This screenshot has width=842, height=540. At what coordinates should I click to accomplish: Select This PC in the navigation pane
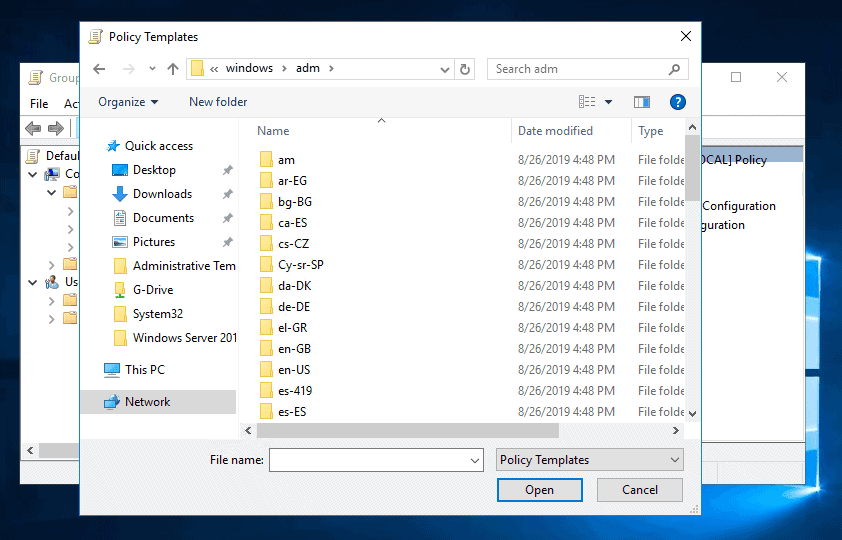tap(145, 370)
